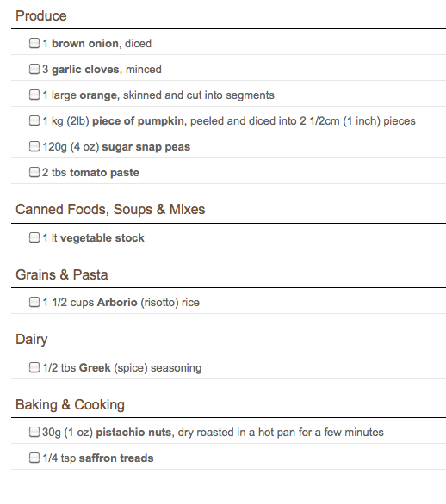This screenshot has height=504, width=446.
Task: Click the bold 'brown onion' ingredient text
Action: point(85,43)
